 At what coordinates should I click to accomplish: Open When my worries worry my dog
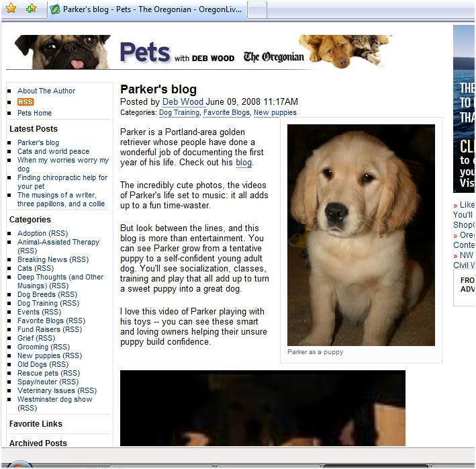click(63, 165)
